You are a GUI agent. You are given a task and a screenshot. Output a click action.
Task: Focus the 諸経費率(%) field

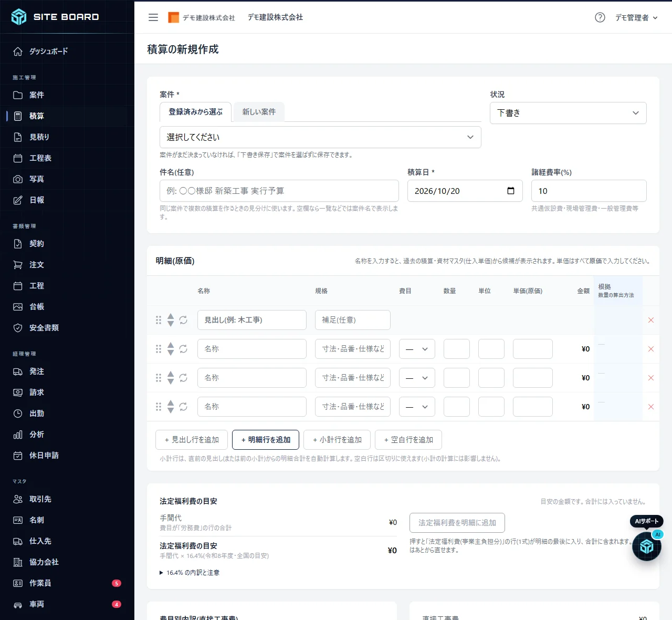point(589,191)
